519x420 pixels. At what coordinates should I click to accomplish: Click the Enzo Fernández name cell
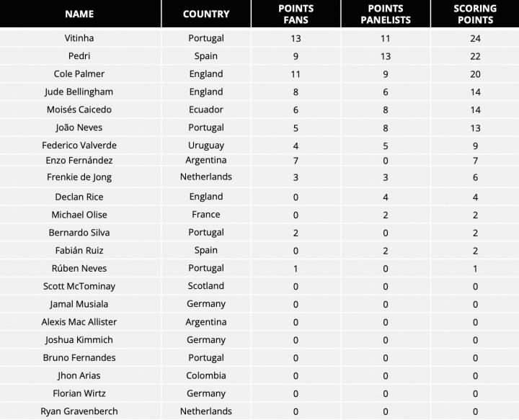tap(79, 160)
